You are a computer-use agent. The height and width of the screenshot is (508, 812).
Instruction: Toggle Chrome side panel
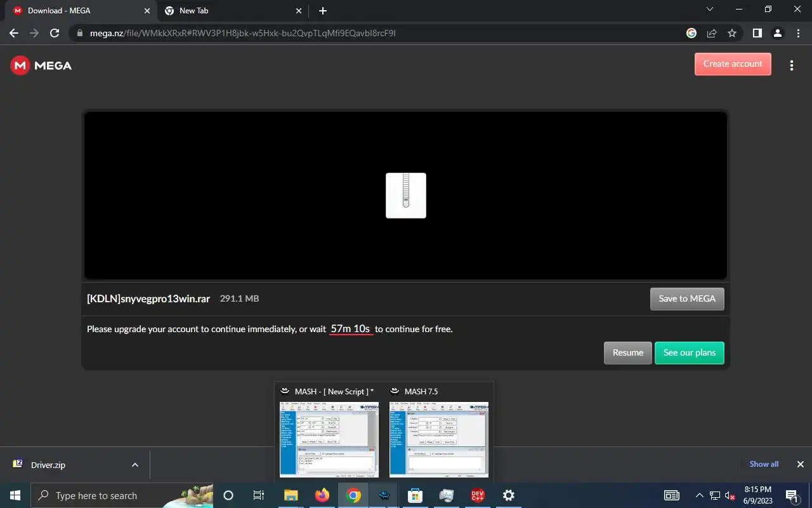[757, 33]
